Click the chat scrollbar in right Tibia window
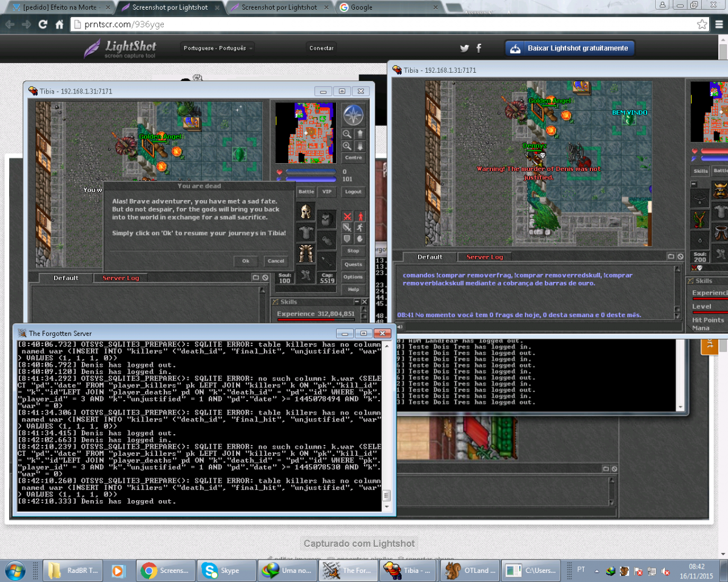Screen dimensions: 728x582 678,293
